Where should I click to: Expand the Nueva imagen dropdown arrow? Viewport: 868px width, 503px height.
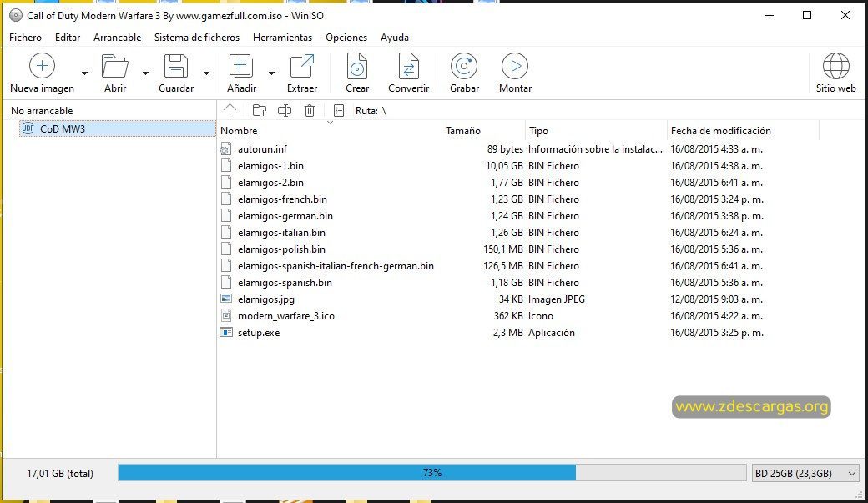click(84, 73)
